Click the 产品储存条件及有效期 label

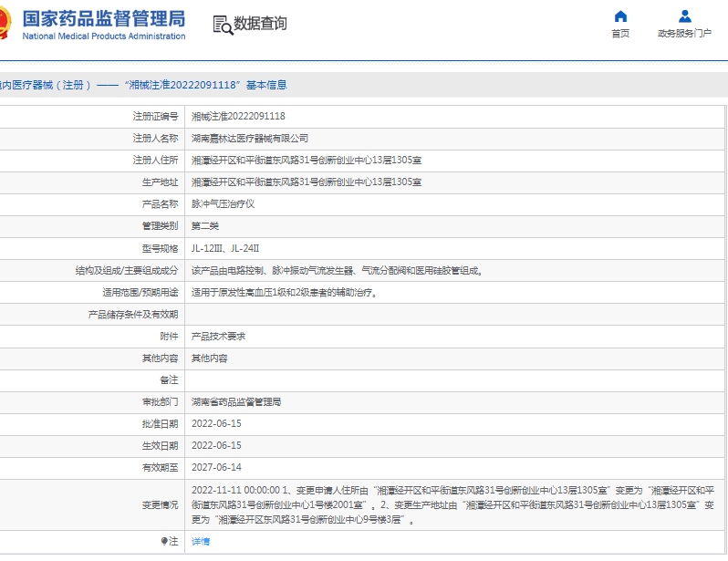[x=133, y=315]
